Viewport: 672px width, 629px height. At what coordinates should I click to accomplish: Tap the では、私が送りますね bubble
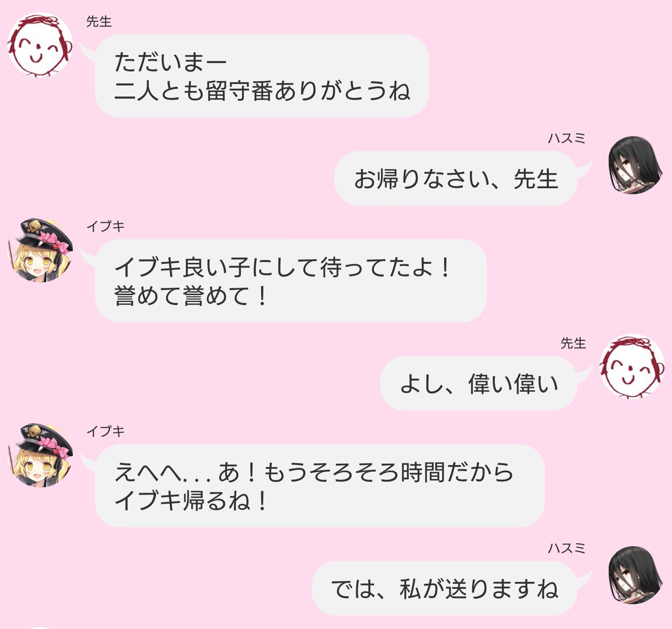(444, 588)
